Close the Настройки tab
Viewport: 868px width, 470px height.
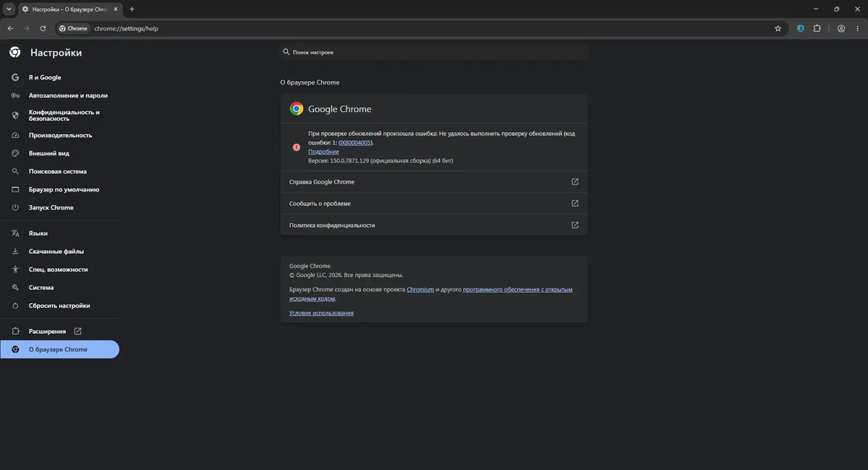pyautogui.click(x=115, y=9)
